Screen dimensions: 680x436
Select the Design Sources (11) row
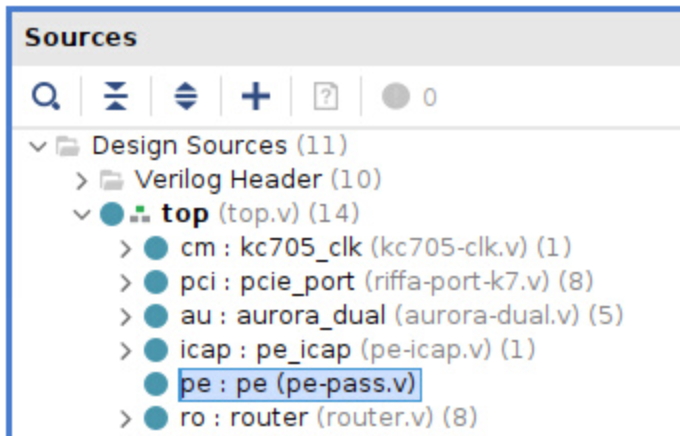pos(219,145)
